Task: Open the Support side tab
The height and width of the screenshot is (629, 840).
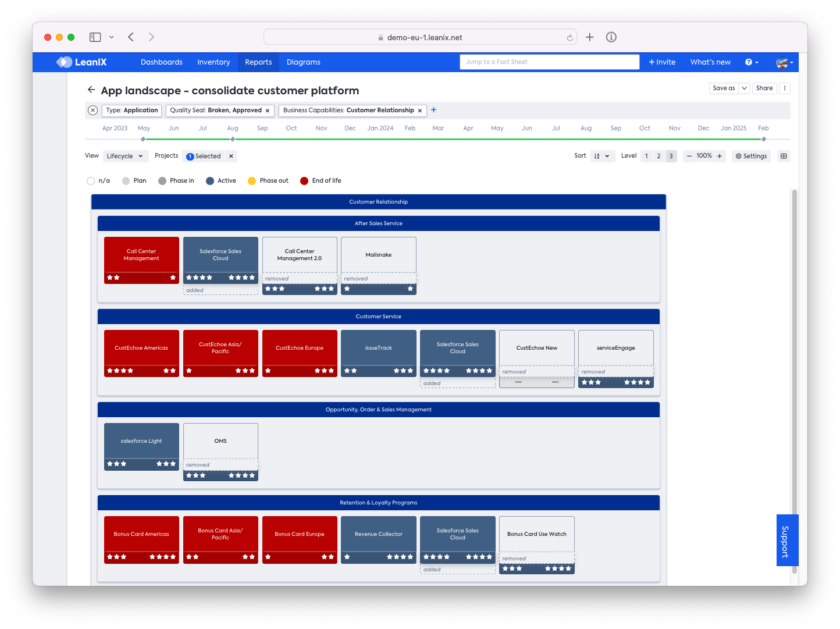Action: coord(787,540)
